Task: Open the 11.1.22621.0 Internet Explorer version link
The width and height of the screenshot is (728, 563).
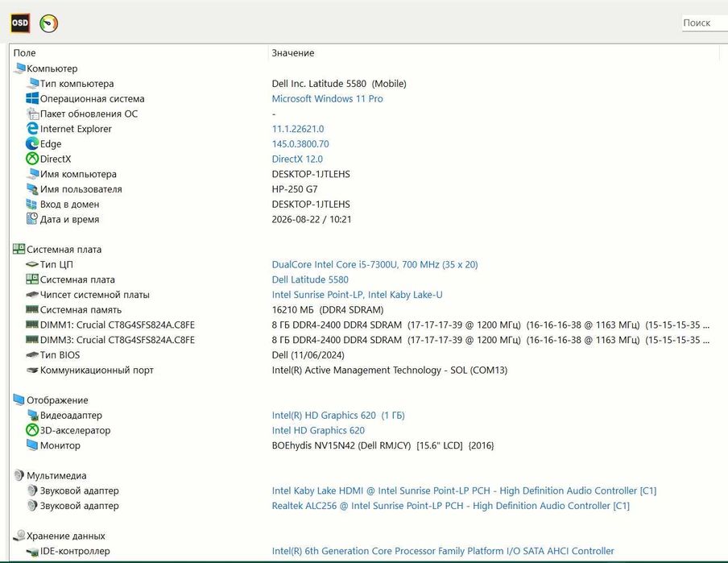Action: pyautogui.click(x=298, y=129)
